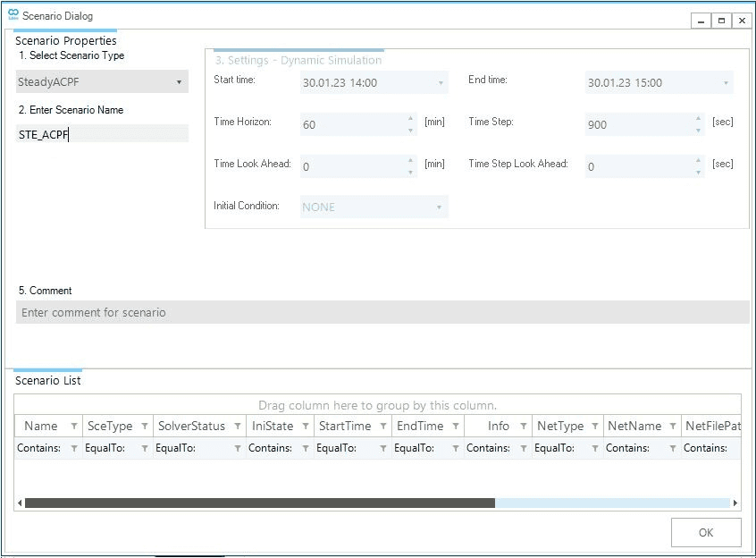Click the Name row filter operator icon
The height and width of the screenshot is (558, 756).
[x=74, y=449]
